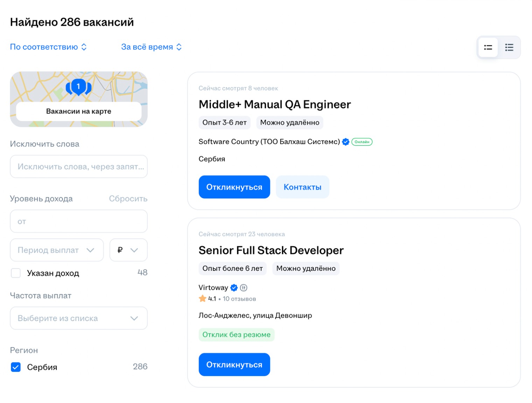532x403 pixels.
Task: Click the Virtoway rating star
Action: [x=202, y=299]
